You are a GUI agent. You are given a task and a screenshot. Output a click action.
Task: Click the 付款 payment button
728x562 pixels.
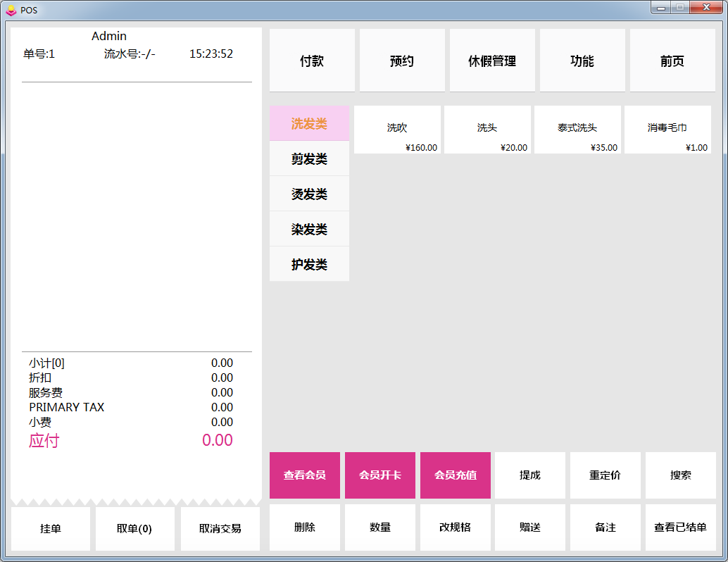tap(312, 61)
